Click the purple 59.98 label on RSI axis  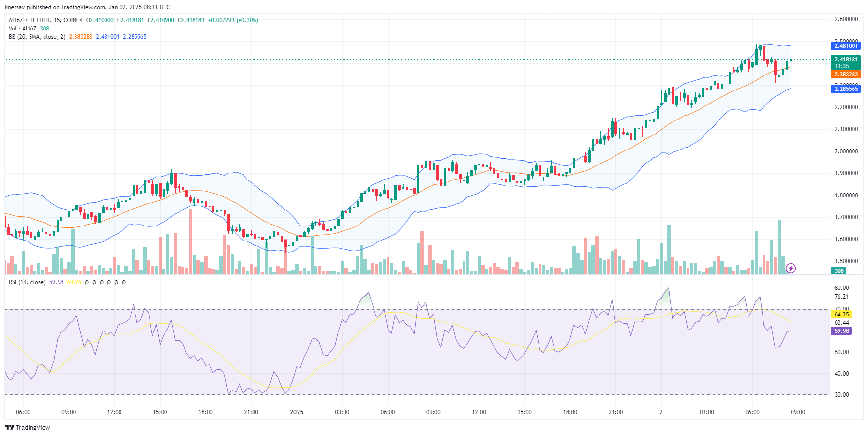(841, 331)
